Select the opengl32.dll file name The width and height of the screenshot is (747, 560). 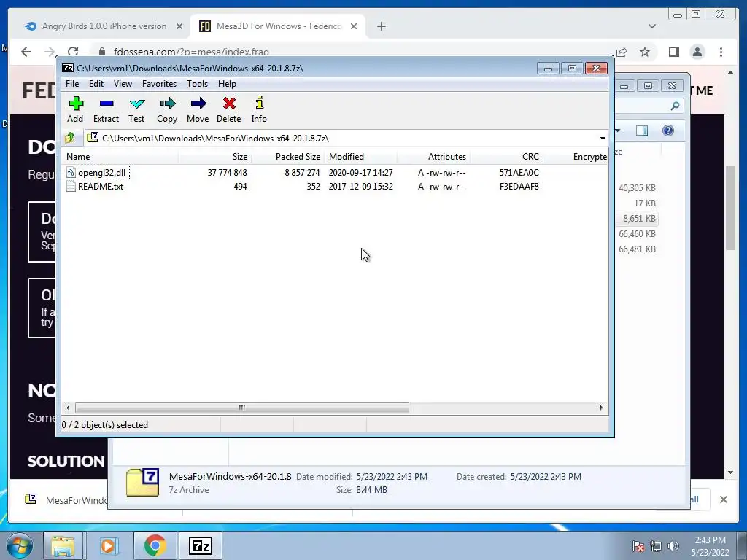point(102,172)
